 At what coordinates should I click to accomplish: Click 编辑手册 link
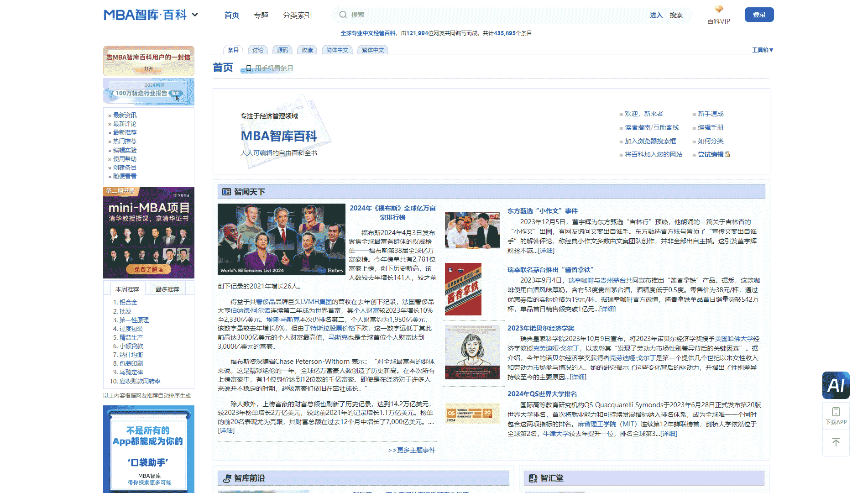tap(711, 127)
